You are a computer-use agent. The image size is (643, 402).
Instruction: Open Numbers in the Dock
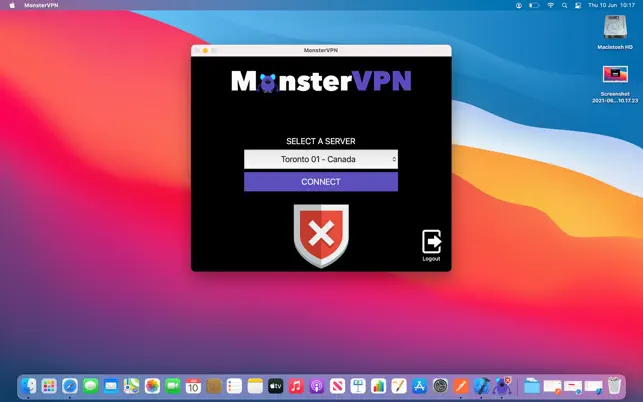click(379, 386)
